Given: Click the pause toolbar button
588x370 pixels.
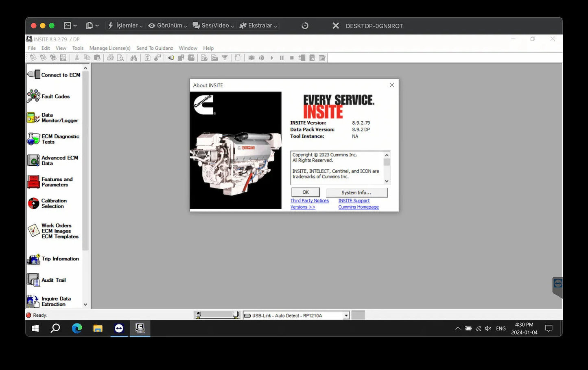Looking at the screenshot, I should click(282, 58).
